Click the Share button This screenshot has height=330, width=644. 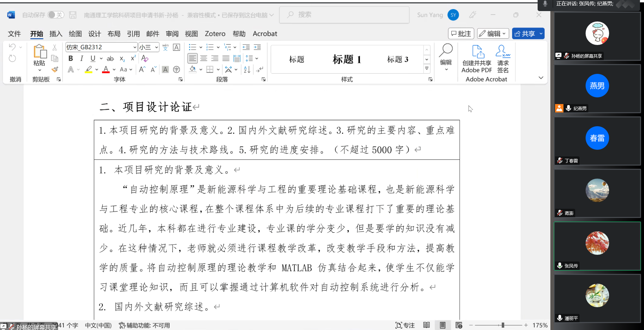525,34
